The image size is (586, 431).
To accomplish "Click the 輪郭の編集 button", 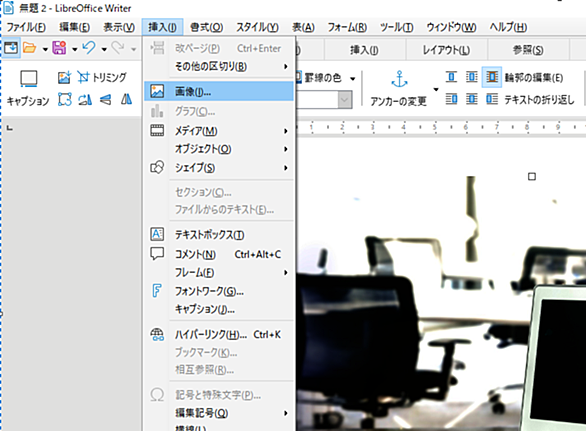I will (x=534, y=78).
